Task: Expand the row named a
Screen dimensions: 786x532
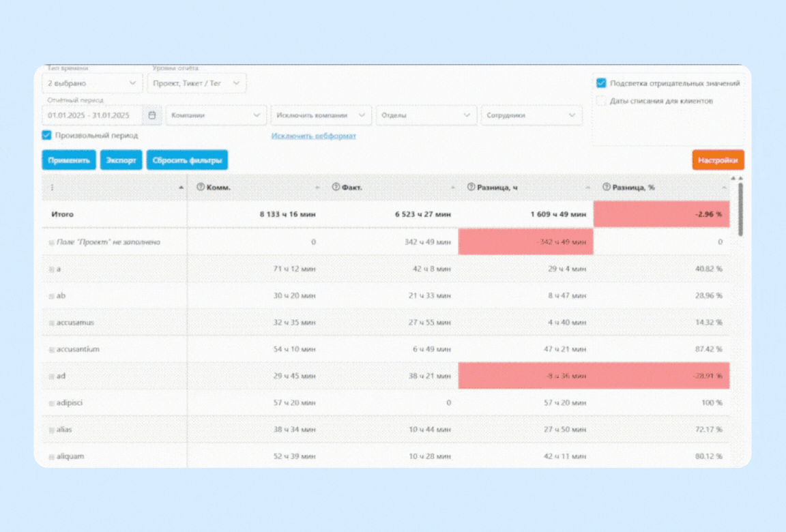Action: pyautogui.click(x=51, y=269)
